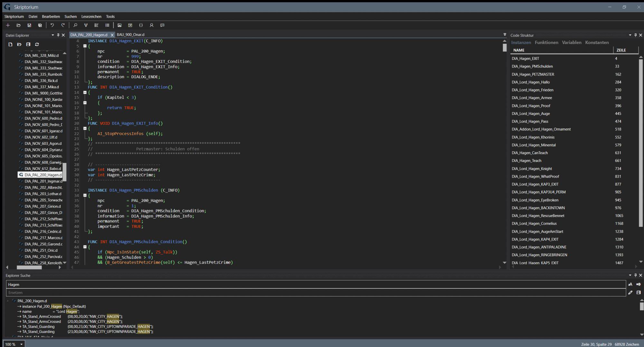
Task: Switch to the BAU_900_Onar.d tab
Action: click(x=130, y=35)
